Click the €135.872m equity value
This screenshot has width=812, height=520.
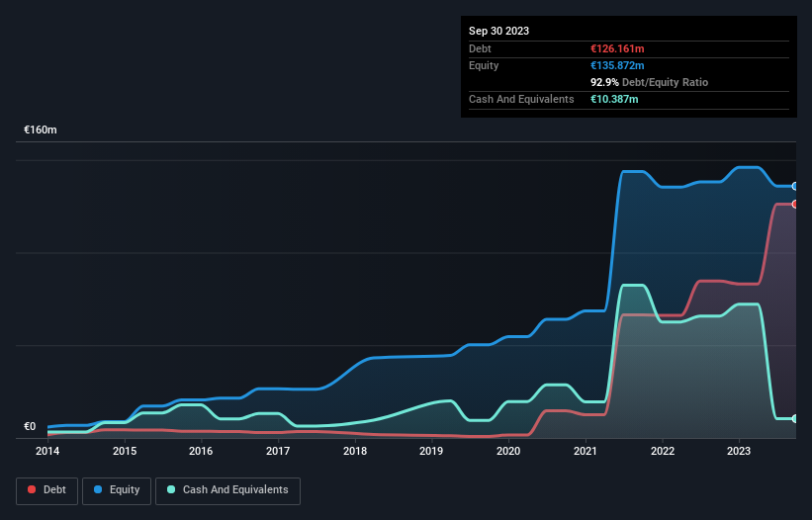pyautogui.click(x=617, y=65)
